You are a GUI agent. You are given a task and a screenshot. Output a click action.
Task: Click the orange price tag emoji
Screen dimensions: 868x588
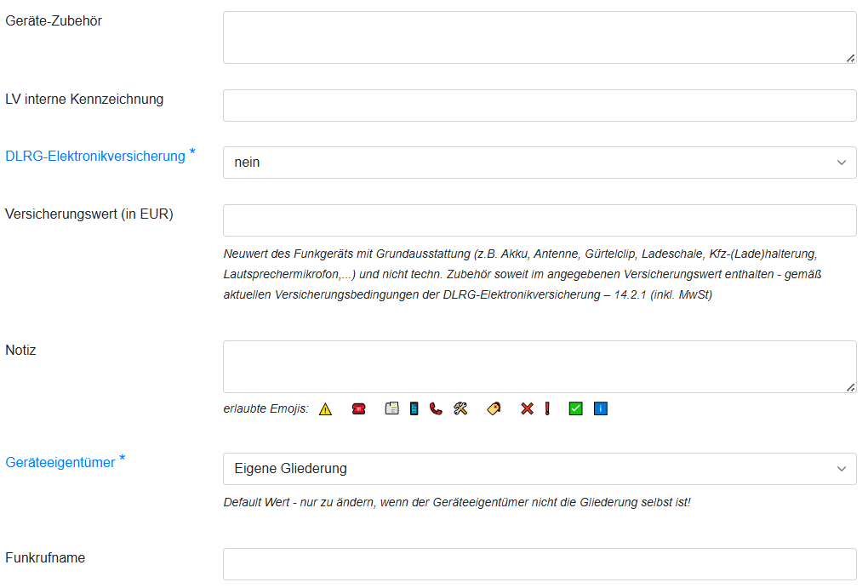click(494, 408)
